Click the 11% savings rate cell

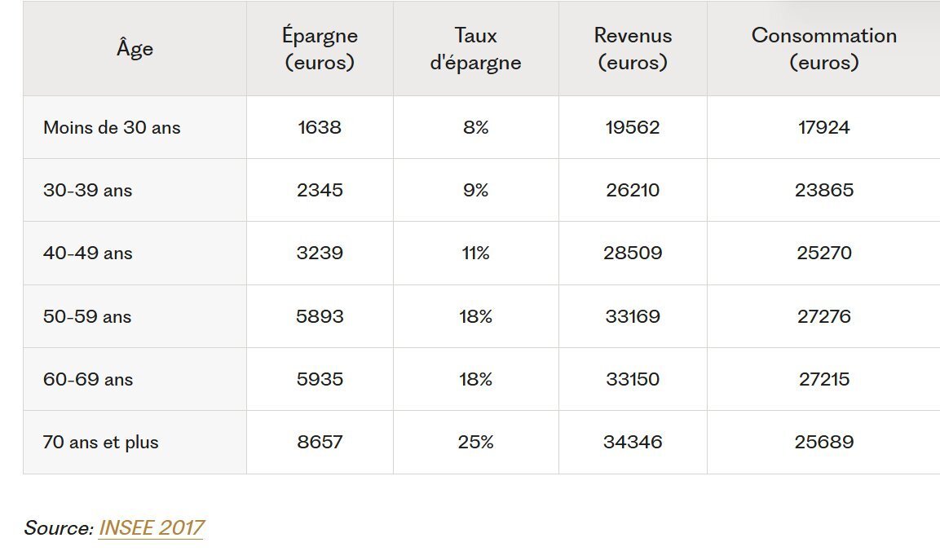(475, 253)
